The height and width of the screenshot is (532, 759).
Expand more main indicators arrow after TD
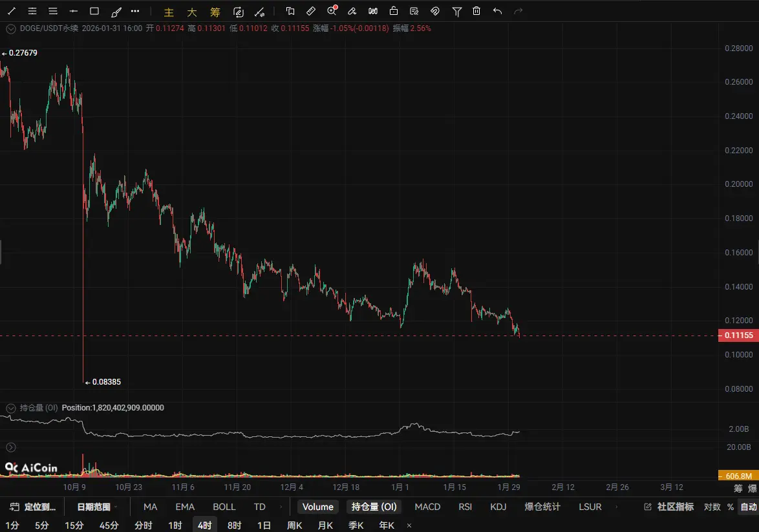coord(281,507)
